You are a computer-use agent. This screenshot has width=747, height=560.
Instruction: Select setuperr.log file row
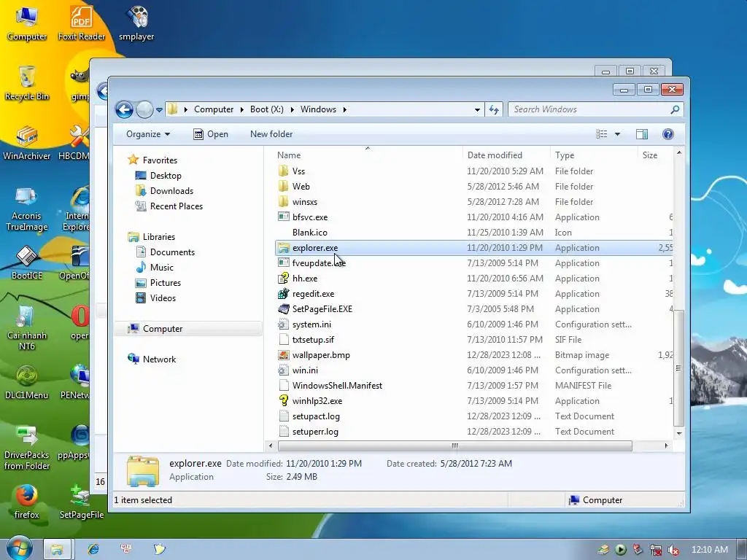pos(474,432)
